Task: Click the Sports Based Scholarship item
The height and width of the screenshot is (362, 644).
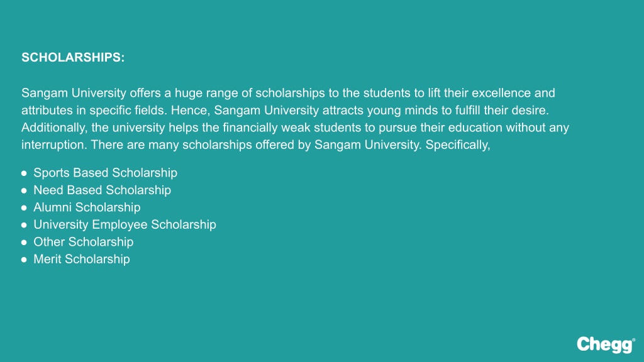Action: click(x=105, y=173)
